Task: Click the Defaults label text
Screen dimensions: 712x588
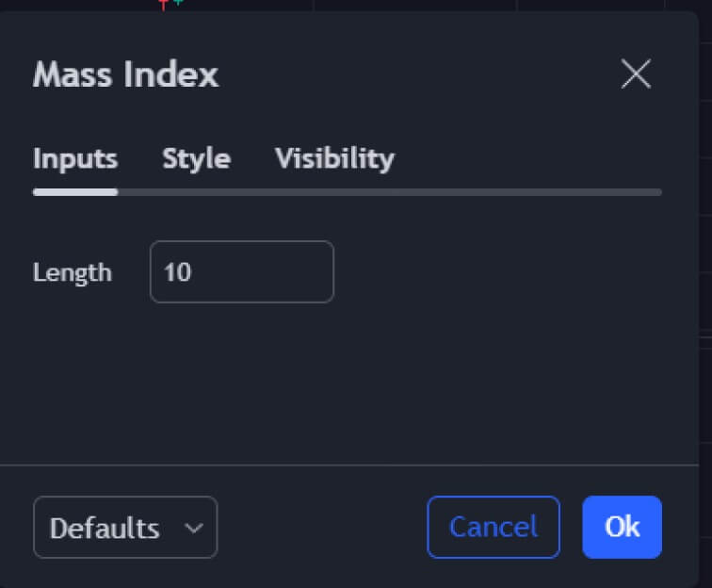Action: pyautogui.click(x=104, y=528)
